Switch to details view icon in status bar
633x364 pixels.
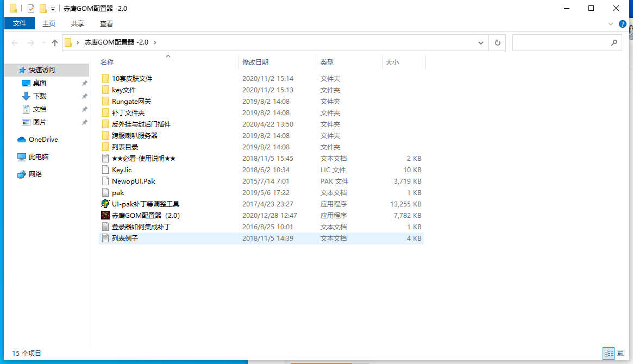[609, 353]
